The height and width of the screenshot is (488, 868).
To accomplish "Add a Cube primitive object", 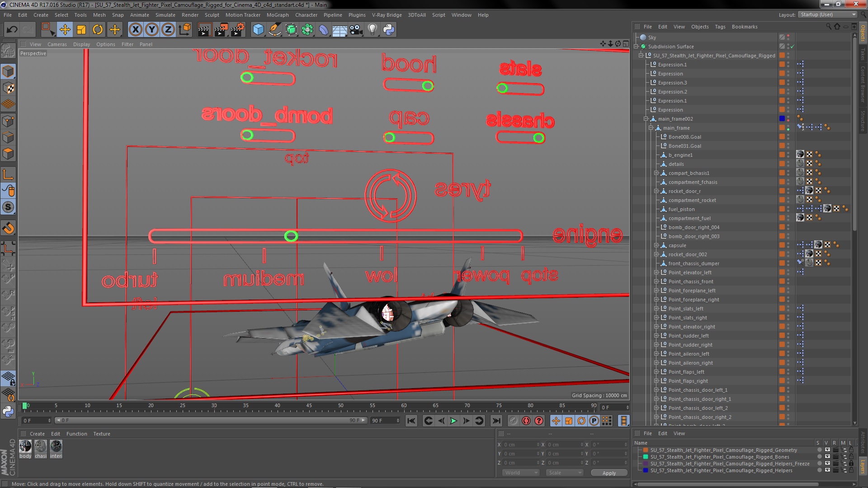I will point(258,30).
